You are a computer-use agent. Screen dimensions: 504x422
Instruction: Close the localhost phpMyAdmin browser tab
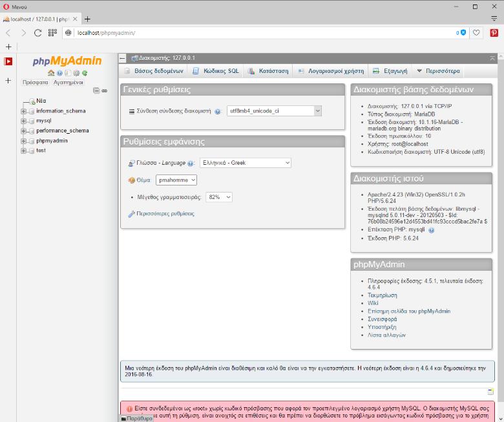(x=75, y=19)
